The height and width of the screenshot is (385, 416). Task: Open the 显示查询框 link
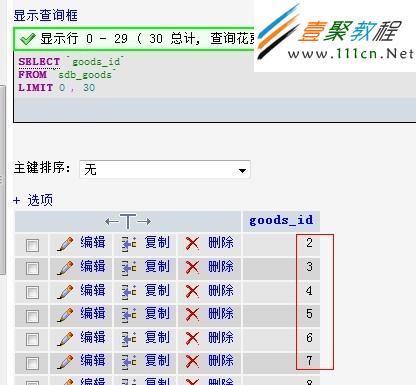pyautogui.click(x=46, y=15)
